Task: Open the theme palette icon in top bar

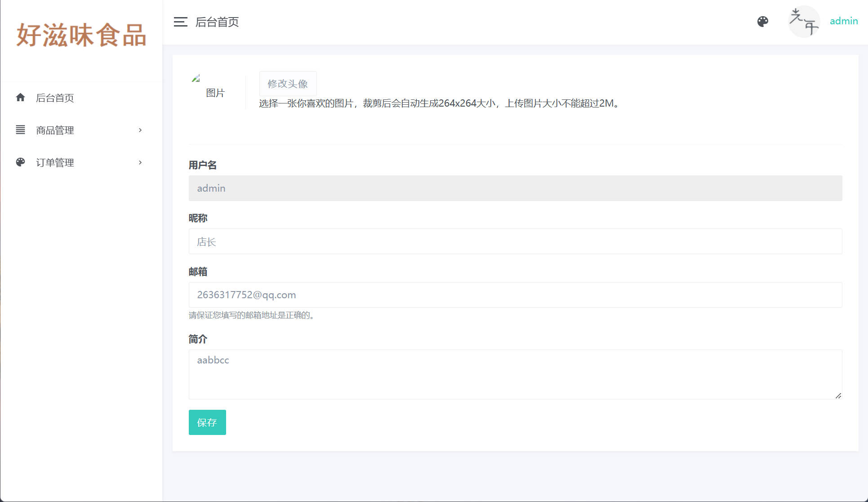Action: (763, 21)
